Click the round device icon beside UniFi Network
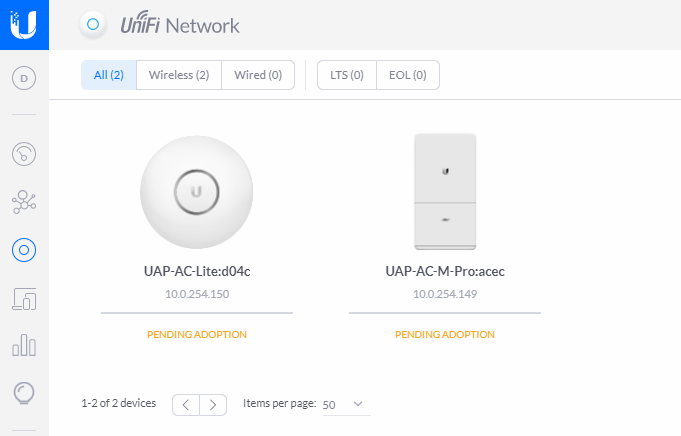This screenshot has height=436, width=681. click(93, 25)
